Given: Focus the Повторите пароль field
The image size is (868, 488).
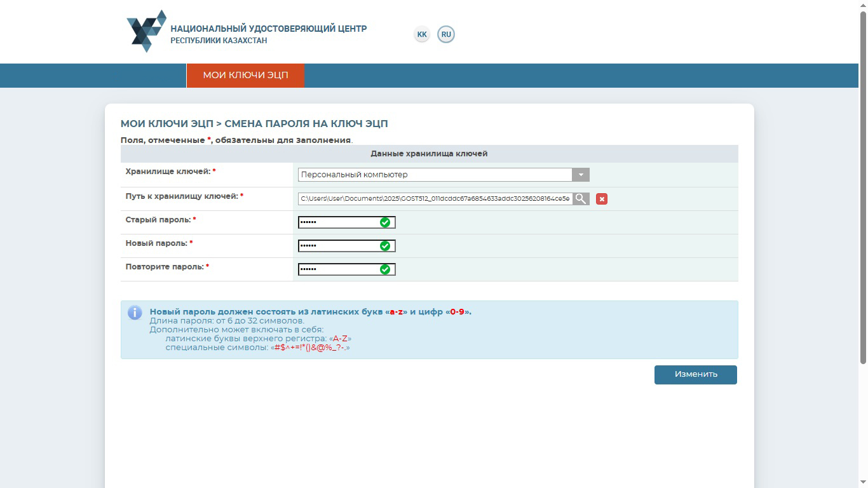Looking at the screenshot, I should [x=338, y=269].
